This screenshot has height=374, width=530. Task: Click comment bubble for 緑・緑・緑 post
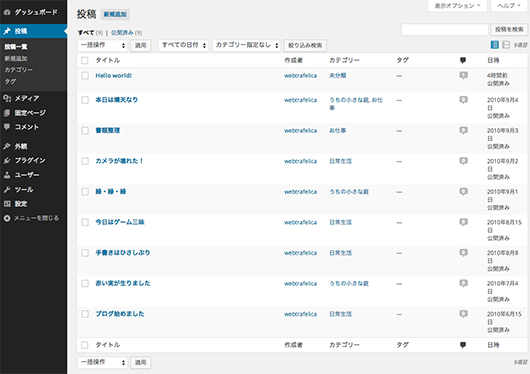(x=463, y=192)
